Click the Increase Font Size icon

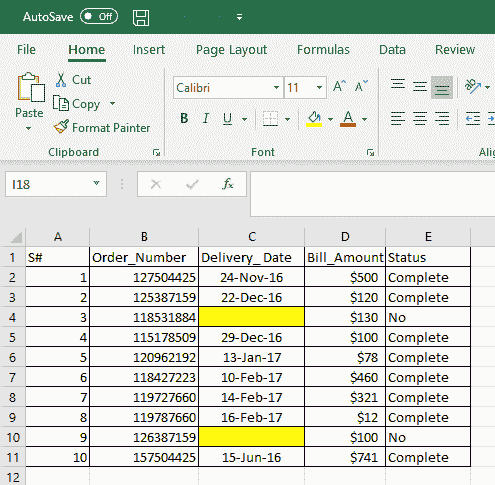(x=339, y=87)
